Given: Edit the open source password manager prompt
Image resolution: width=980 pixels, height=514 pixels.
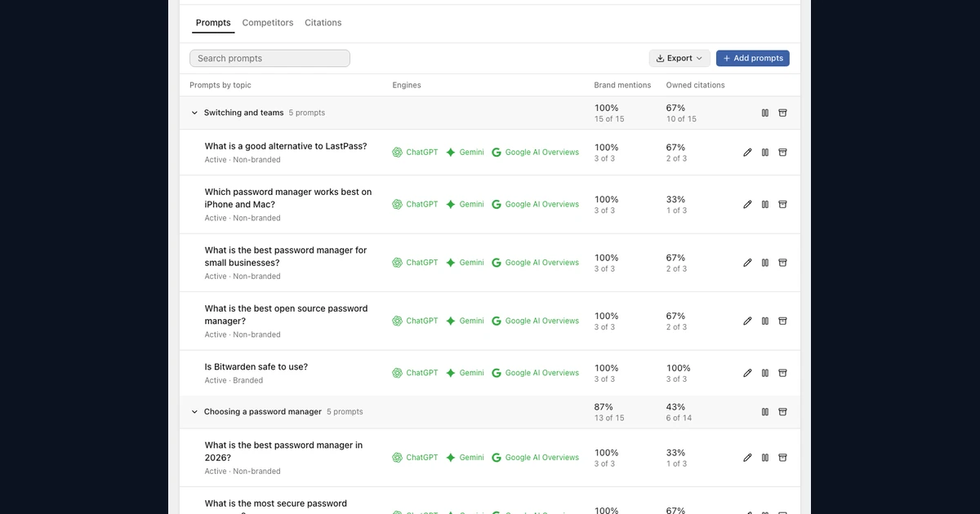Looking at the screenshot, I should click(747, 321).
